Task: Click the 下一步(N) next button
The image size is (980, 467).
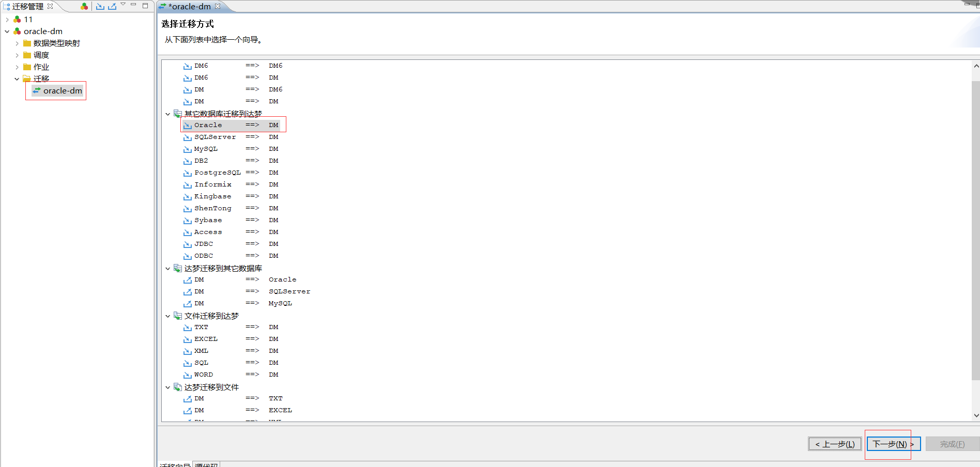Action: tap(894, 444)
